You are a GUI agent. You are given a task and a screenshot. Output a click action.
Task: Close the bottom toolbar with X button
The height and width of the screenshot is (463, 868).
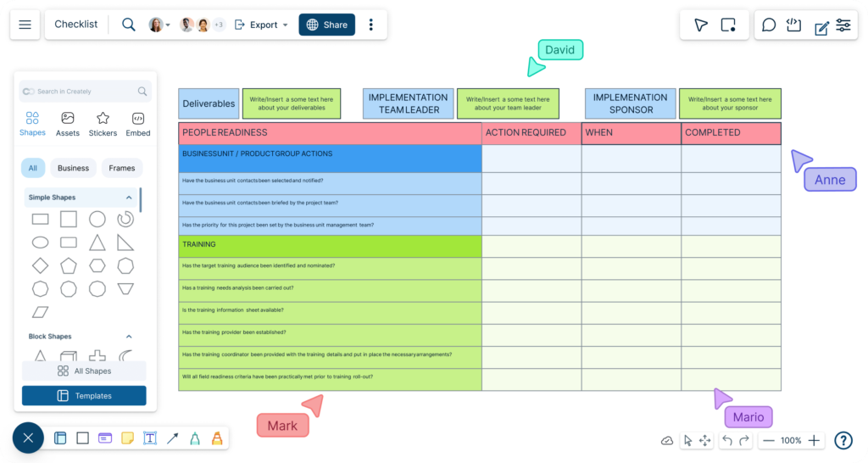pyautogui.click(x=28, y=438)
